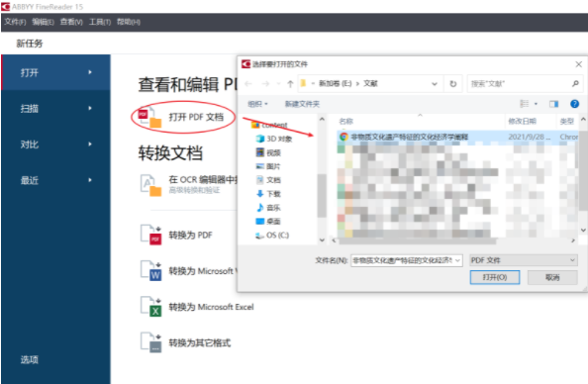Click the ABBYY FineReader title bar logo
Image resolution: width=588 pixels, height=384 pixels.
coord(5,7)
